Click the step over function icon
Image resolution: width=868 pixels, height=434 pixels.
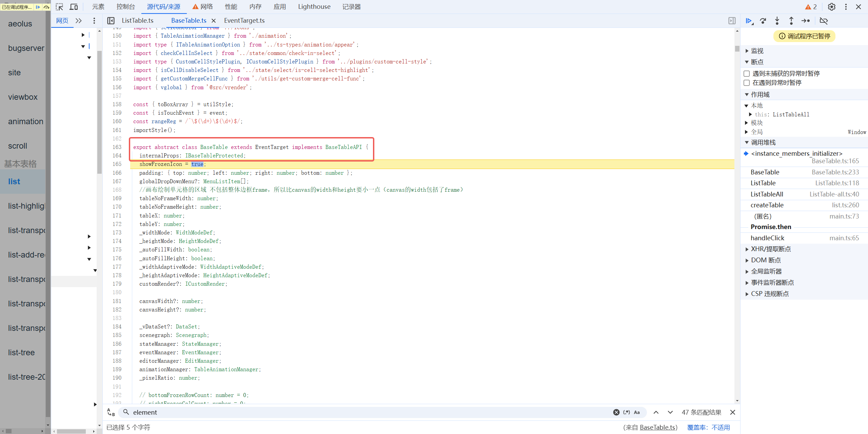pyautogui.click(x=763, y=21)
